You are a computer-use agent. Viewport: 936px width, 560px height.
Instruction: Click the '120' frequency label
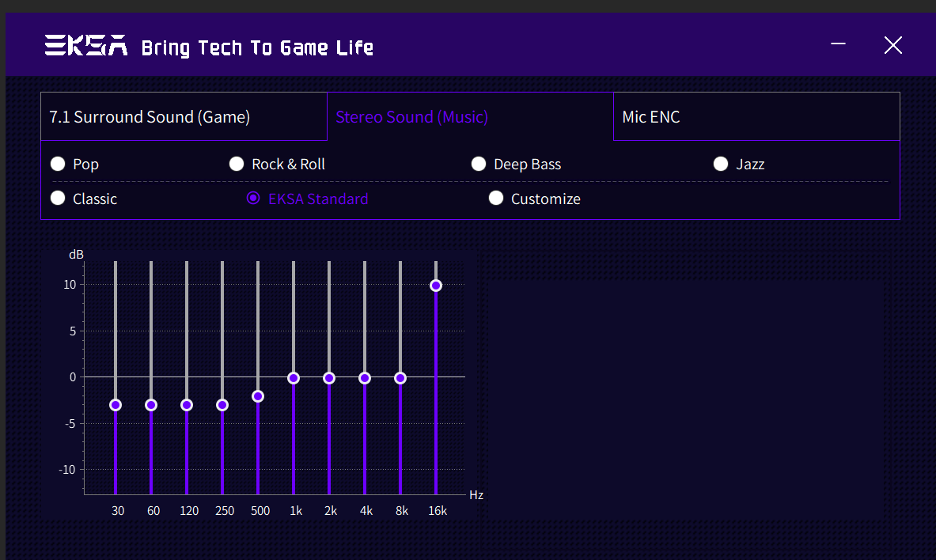click(x=189, y=511)
